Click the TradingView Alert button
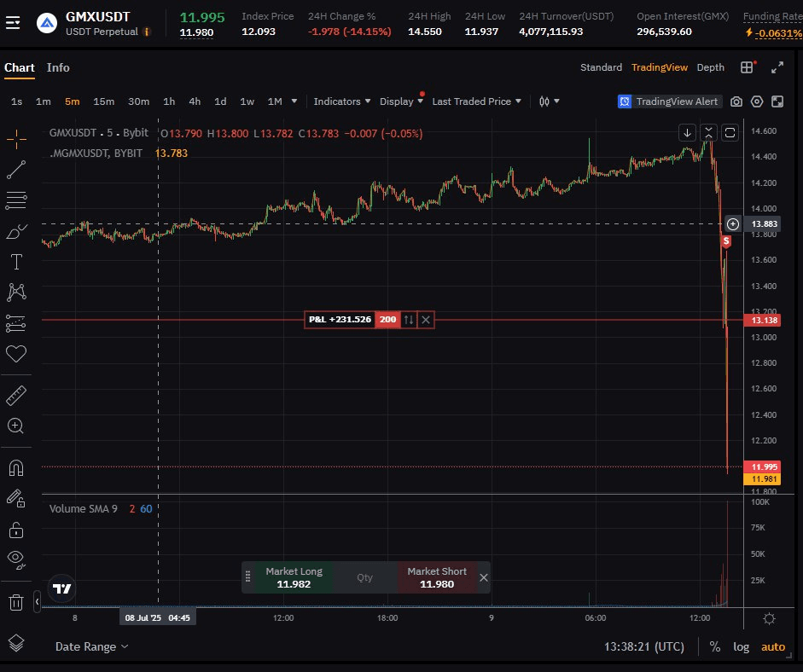 coord(669,101)
